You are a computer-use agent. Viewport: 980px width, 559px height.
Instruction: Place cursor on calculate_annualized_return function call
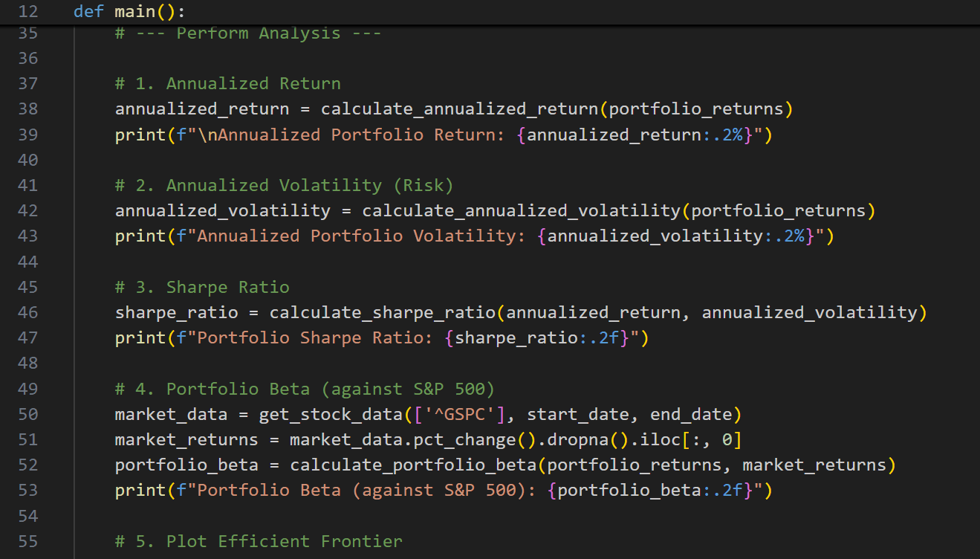coord(459,109)
